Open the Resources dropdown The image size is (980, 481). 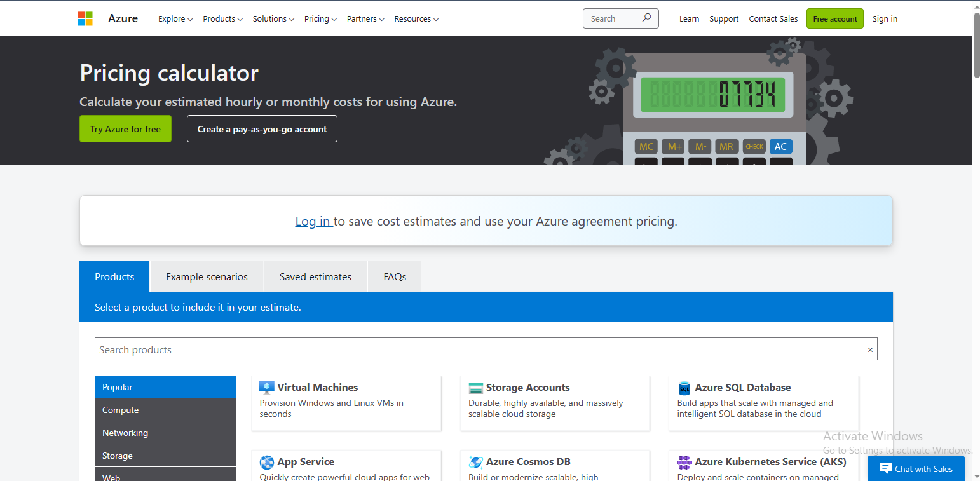[416, 18]
